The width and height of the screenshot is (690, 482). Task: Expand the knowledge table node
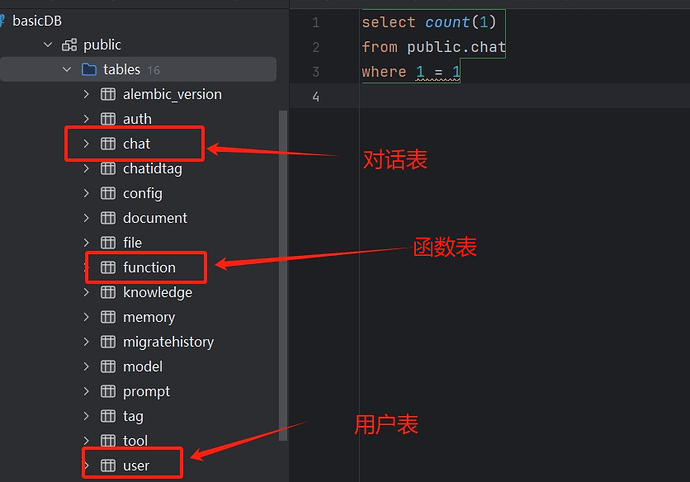pos(86,292)
